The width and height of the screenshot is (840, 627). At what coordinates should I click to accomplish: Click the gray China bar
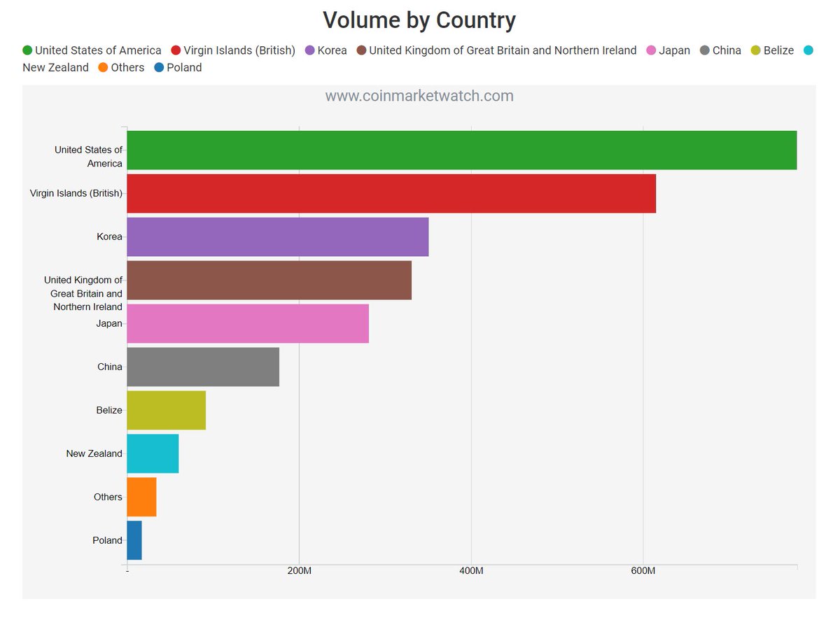[203, 367]
